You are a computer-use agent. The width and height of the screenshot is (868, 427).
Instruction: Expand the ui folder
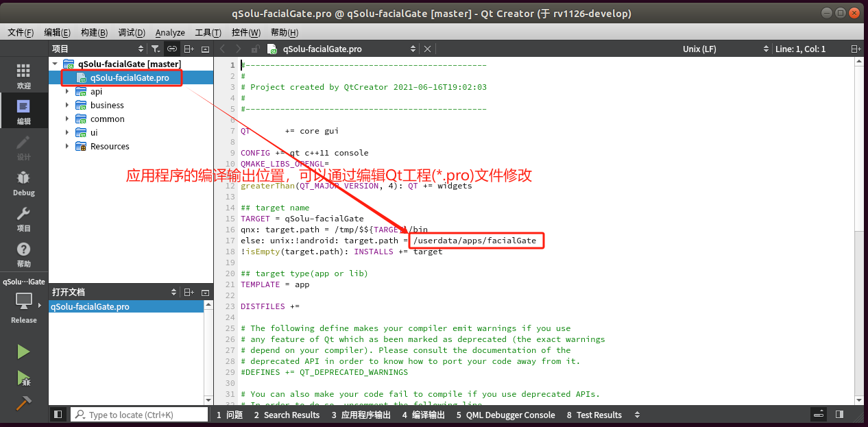[67, 132]
